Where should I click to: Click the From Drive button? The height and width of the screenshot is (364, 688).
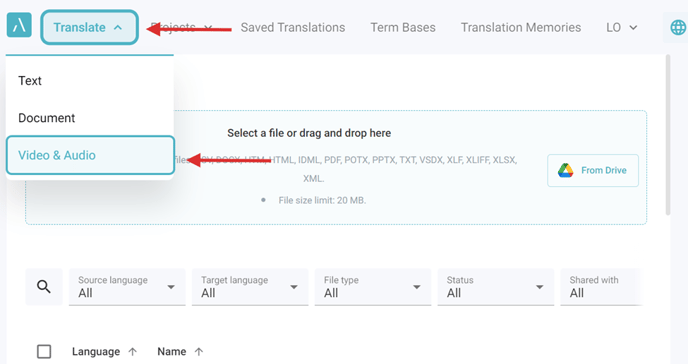point(593,170)
